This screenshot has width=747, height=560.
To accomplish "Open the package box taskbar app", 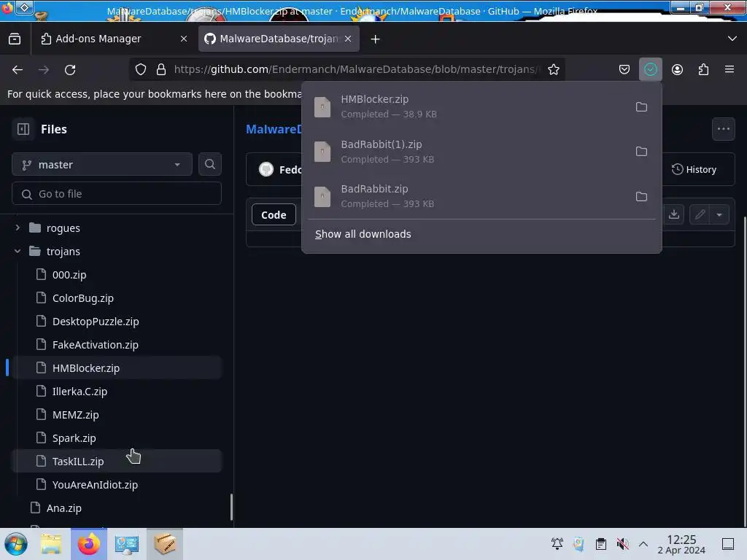I will (165, 544).
